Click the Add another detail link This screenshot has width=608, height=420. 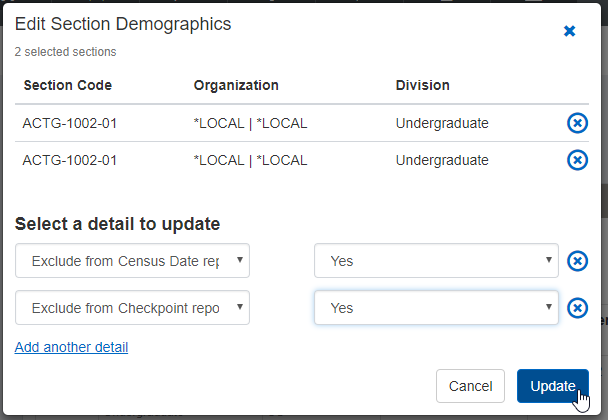click(x=71, y=347)
